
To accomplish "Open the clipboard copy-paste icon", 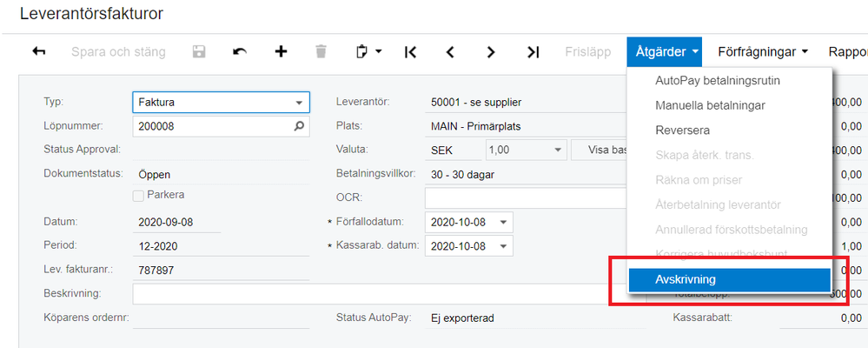I will (368, 51).
